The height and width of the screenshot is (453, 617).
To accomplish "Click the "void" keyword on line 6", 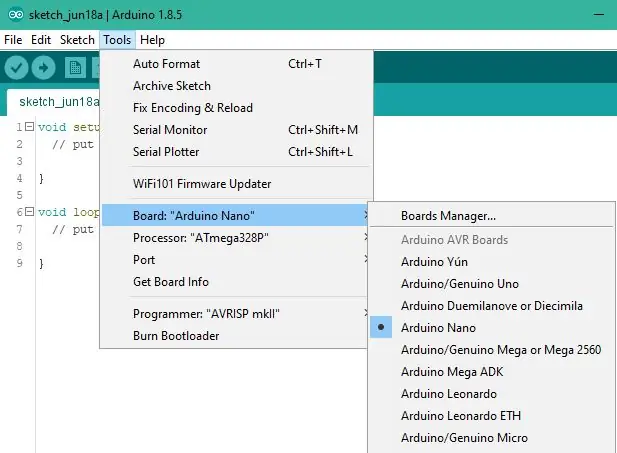I will pos(52,212).
